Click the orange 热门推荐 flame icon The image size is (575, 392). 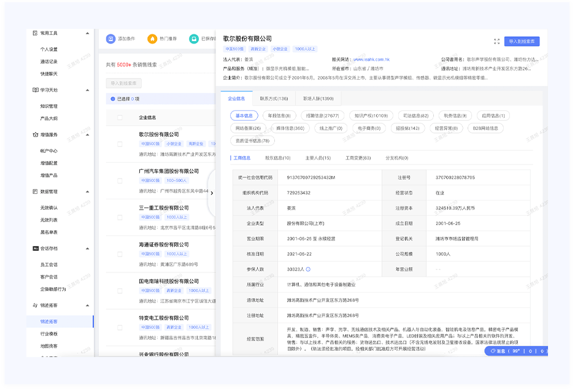(152, 39)
